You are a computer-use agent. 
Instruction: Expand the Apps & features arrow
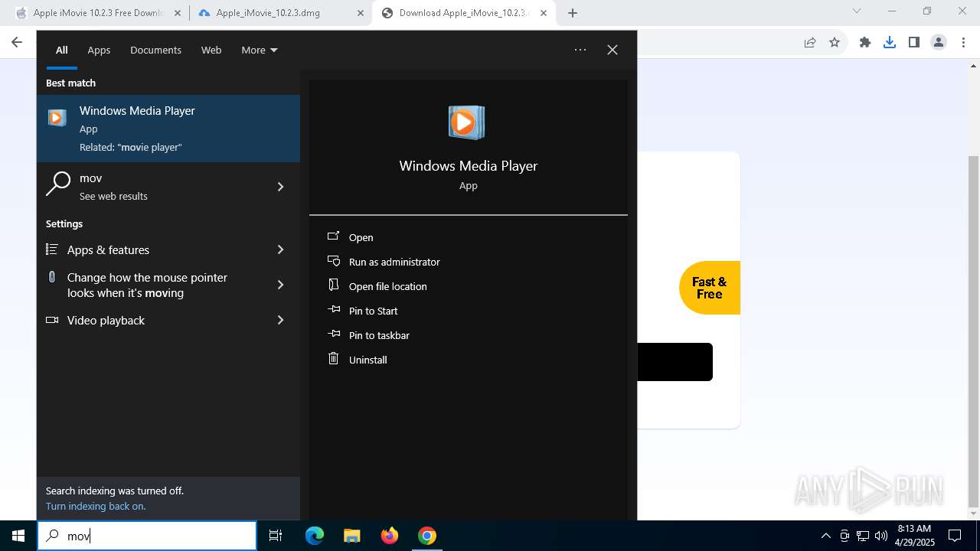280,249
